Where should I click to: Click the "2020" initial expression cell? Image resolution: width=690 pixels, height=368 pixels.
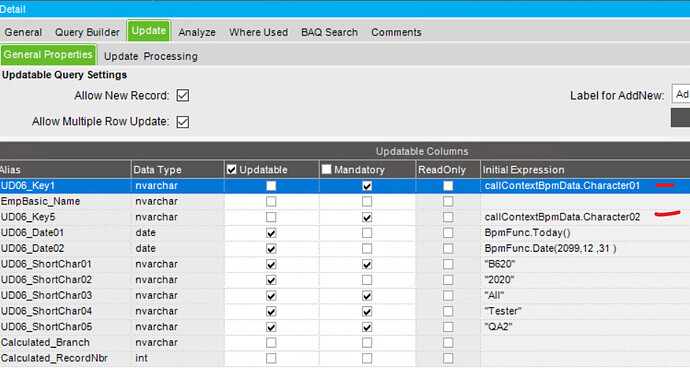point(585,280)
